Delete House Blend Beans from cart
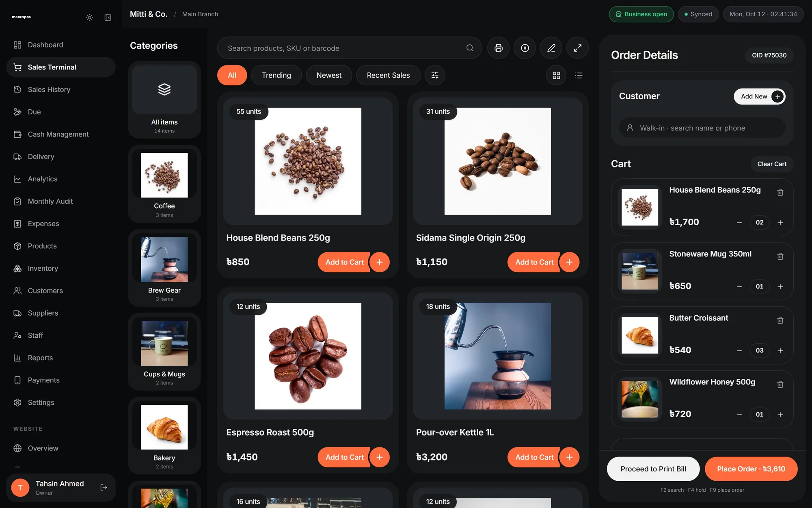Viewport: 812px width, 508px height. click(780, 192)
